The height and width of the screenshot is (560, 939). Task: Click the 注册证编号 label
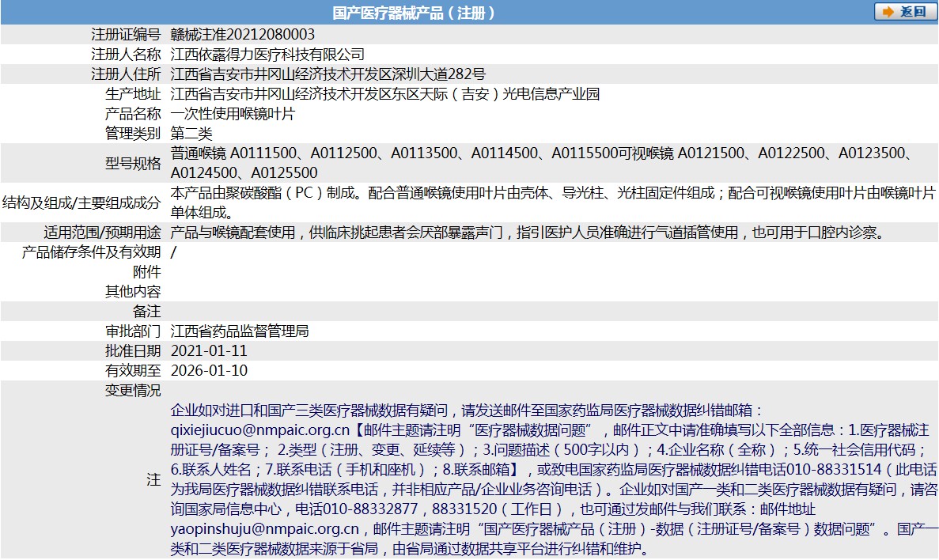click(x=126, y=35)
